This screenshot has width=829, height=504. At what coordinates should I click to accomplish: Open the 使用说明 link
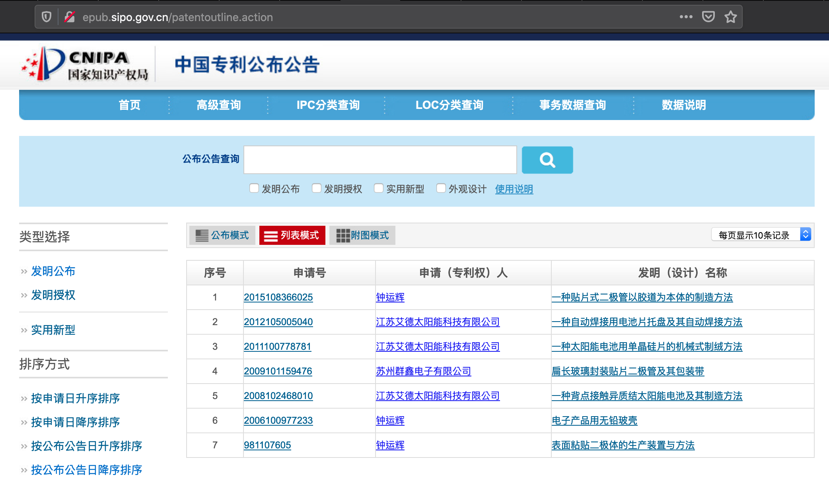coord(514,189)
